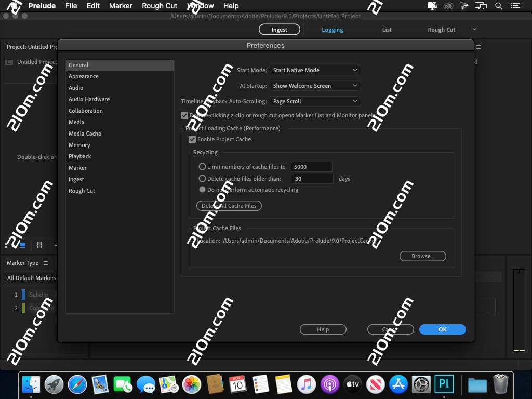Open Calendar from the dock

point(237,384)
